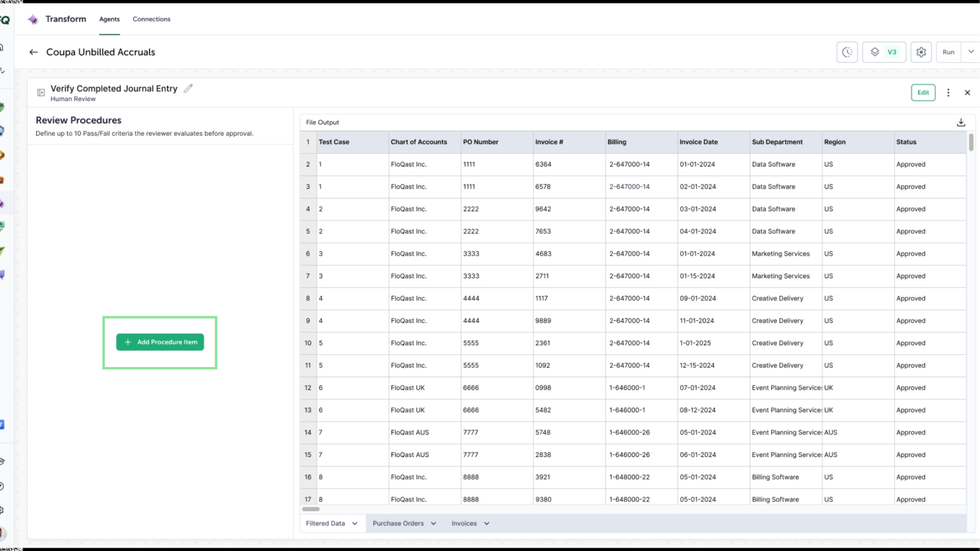980x551 pixels.
Task: Open the Filtered Data sheet dropdown chevron
Action: click(355, 524)
